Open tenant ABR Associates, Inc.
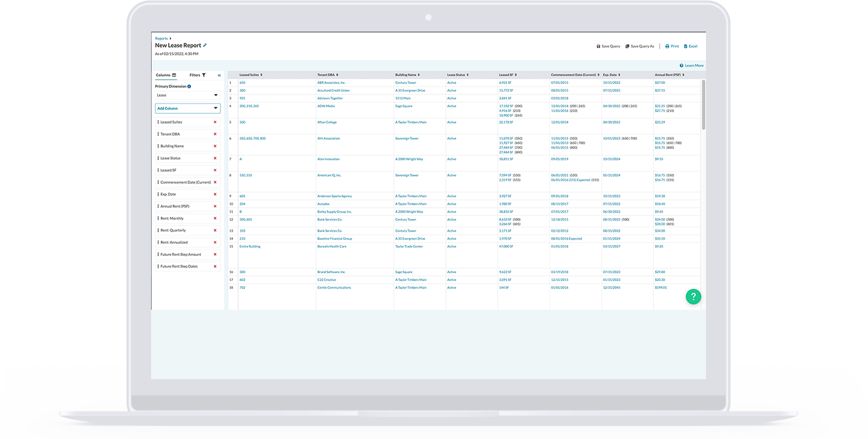 [331, 82]
